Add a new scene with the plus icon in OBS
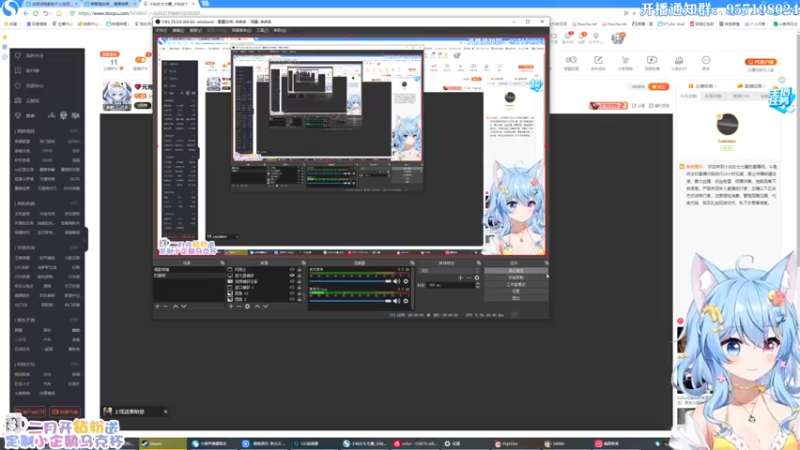800x450 pixels. pos(158,306)
